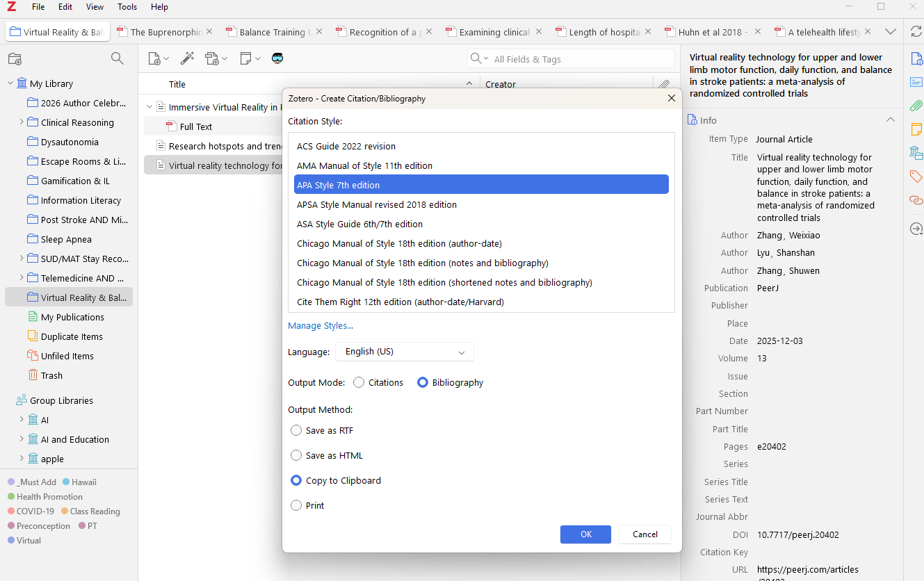Jump to Related icon in side rail

pos(916,200)
